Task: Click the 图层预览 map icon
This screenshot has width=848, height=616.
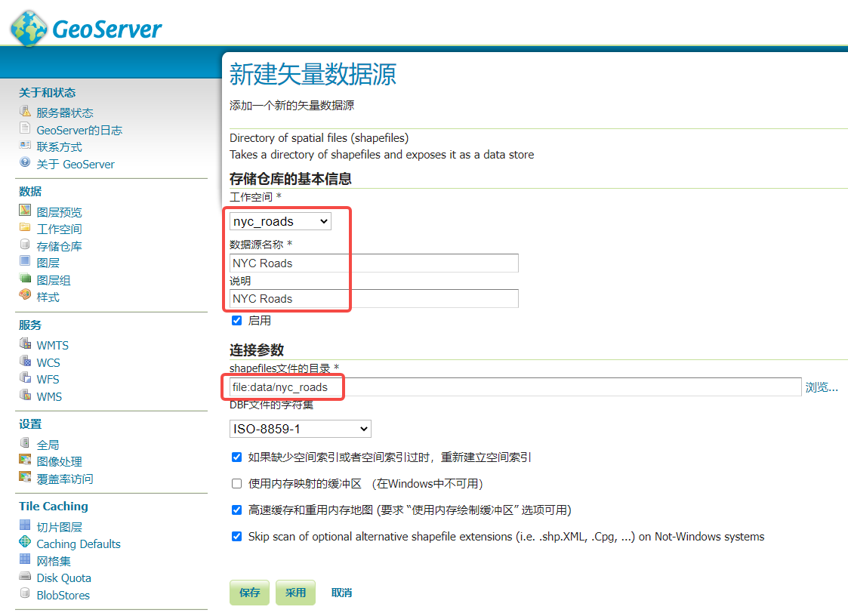Action: point(25,210)
